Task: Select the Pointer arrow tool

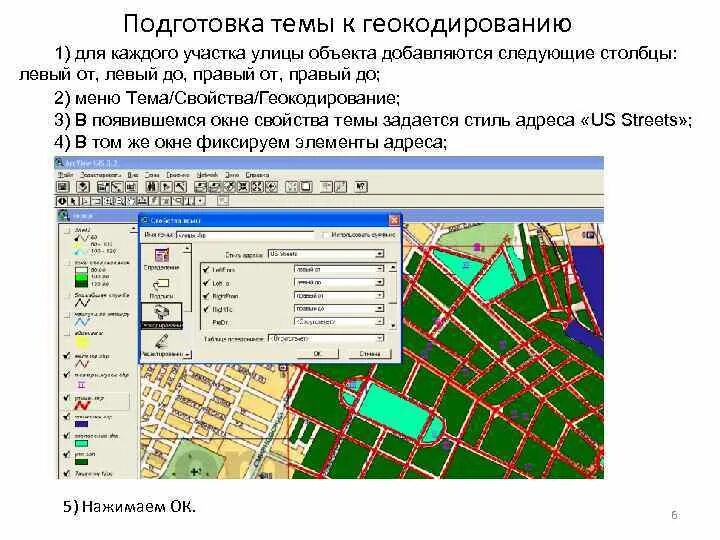Action: [x=73, y=201]
